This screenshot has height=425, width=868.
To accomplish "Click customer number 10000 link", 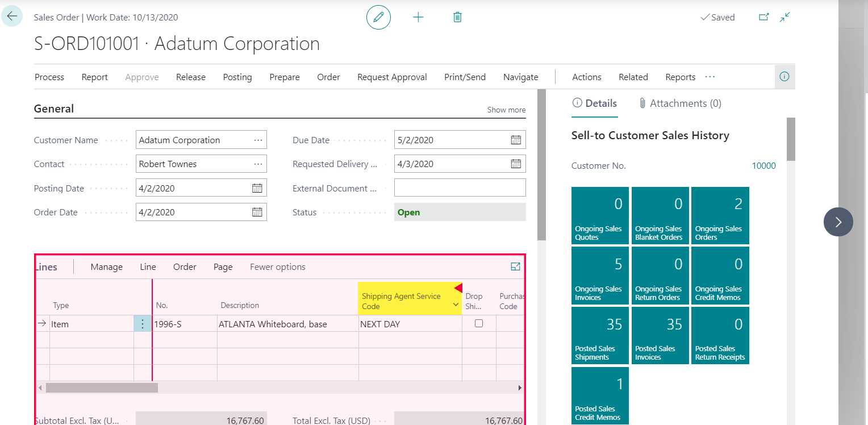I will (763, 166).
